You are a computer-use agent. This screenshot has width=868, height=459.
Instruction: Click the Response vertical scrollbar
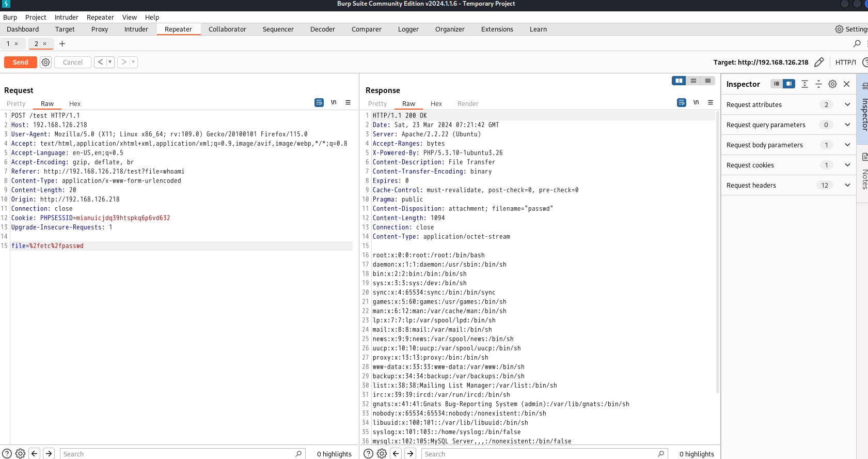pyautogui.click(x=718, y=253)
